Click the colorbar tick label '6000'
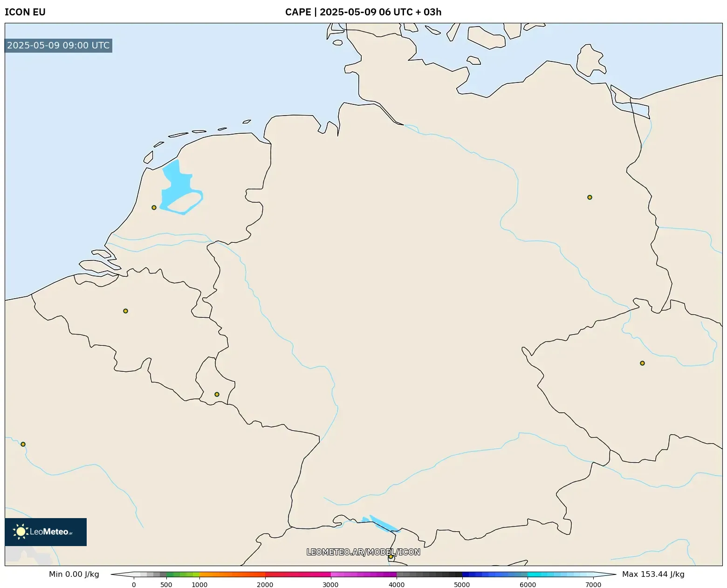727x588 pixels. pyautogui.click(x=528, y=585)
